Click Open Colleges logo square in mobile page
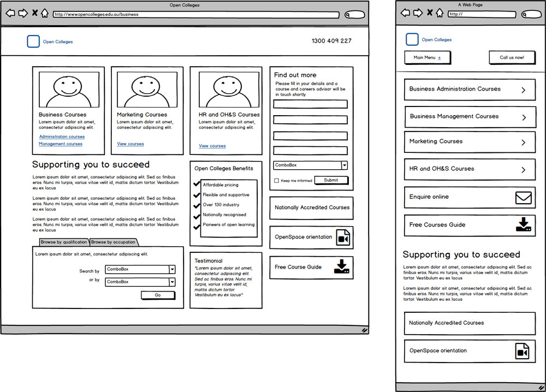This screenshot has width=546, height=392. point(412,39)
